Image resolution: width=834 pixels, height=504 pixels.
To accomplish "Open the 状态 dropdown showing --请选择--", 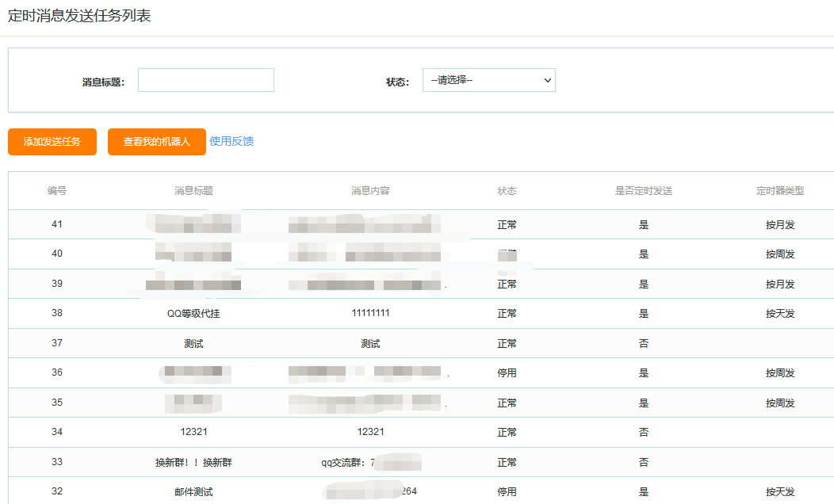I will [488, 80].
